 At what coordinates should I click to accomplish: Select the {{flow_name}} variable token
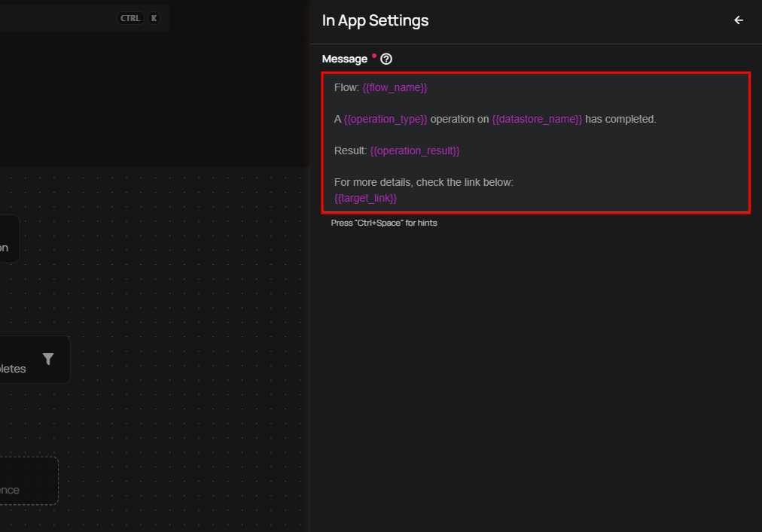pyautogui.click(x=395, y=87)
